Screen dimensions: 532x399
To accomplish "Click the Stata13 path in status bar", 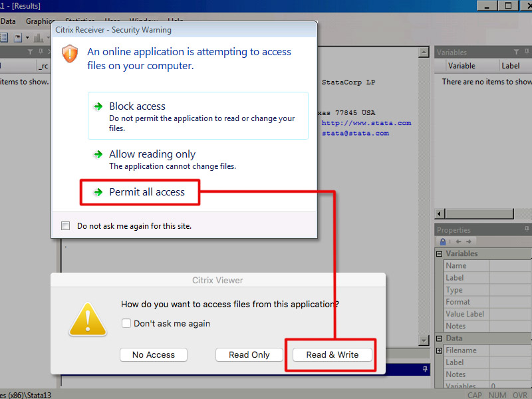I will [x=25, y=395].
